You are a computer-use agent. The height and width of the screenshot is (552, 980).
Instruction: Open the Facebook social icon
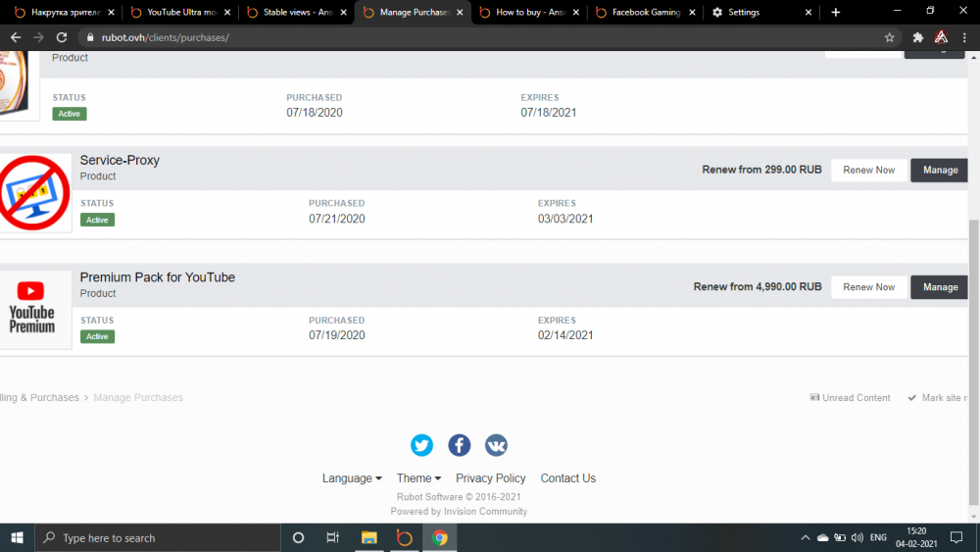coord(459,445)
